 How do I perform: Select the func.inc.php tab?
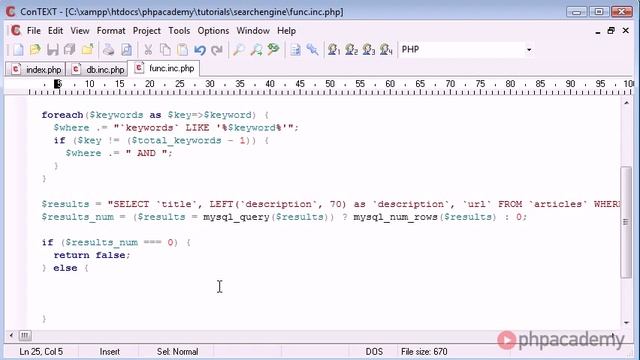(x=164, y=68)
